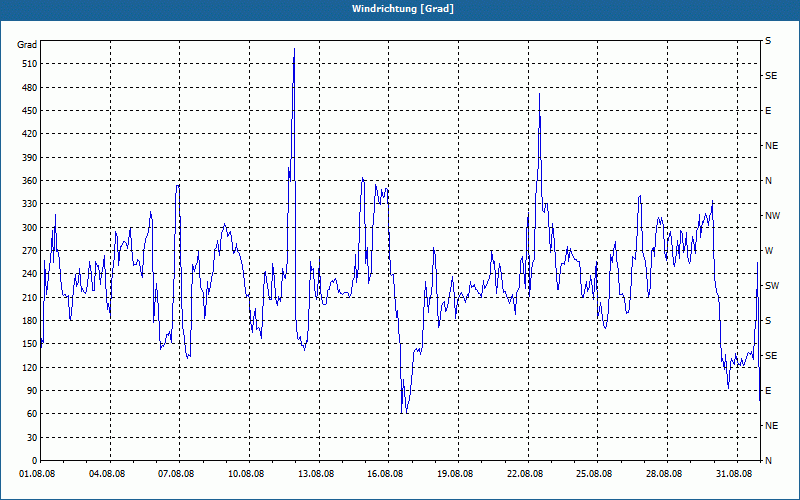Click the "W" compass label on the right axis

[x=769, y=251]
